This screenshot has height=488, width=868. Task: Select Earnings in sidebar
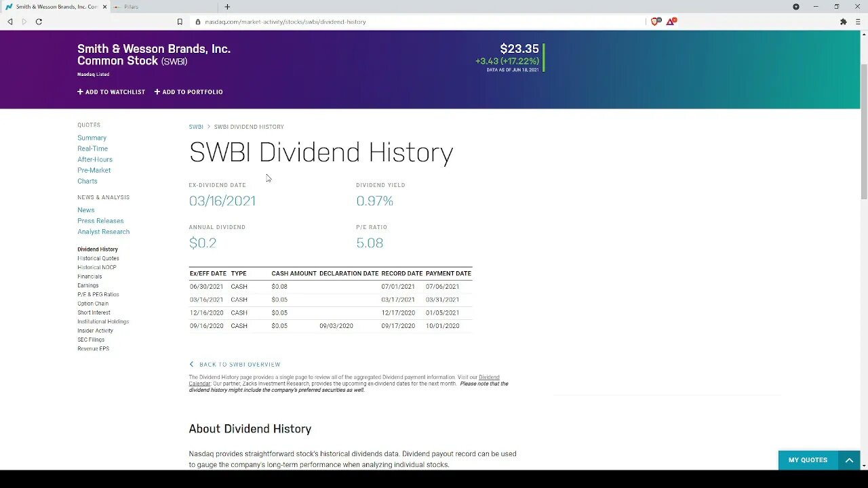click(88, 285)
